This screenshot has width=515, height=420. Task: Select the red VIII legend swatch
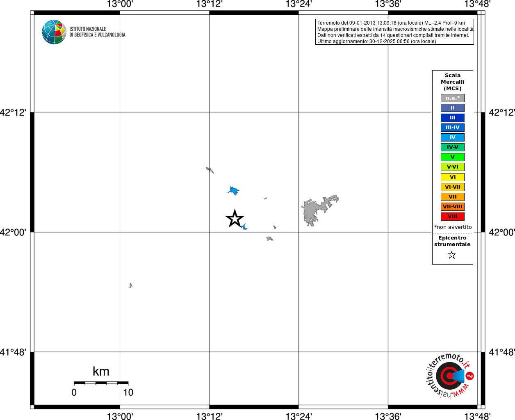tap(453, 217)
